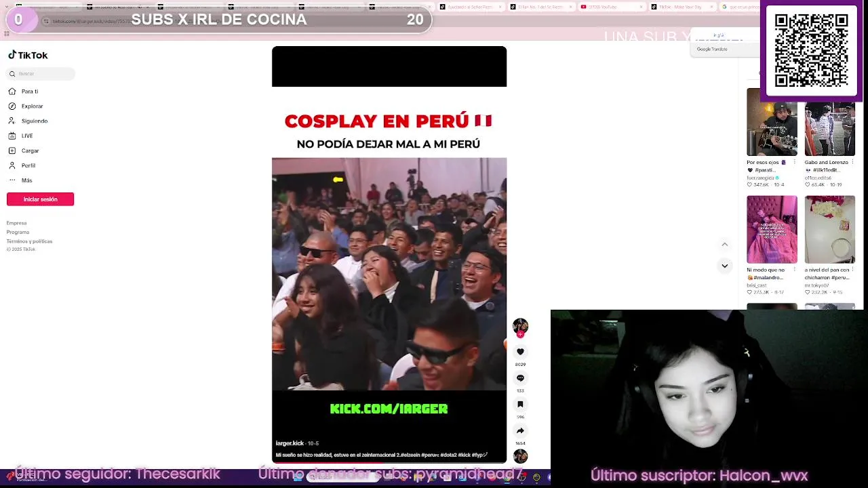
Task: Open the iarger.kick username link
Action: point(290,443)
